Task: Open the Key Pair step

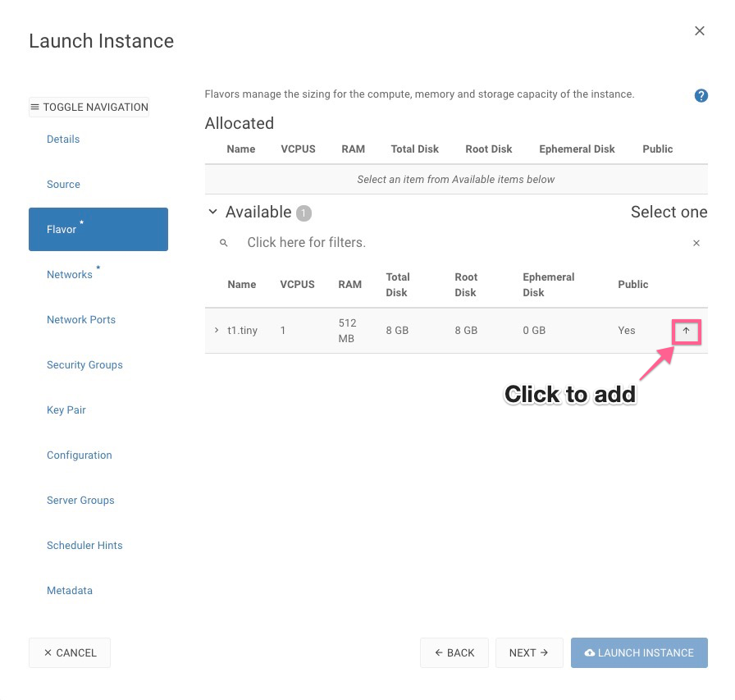Action: [x=66, y=409]
